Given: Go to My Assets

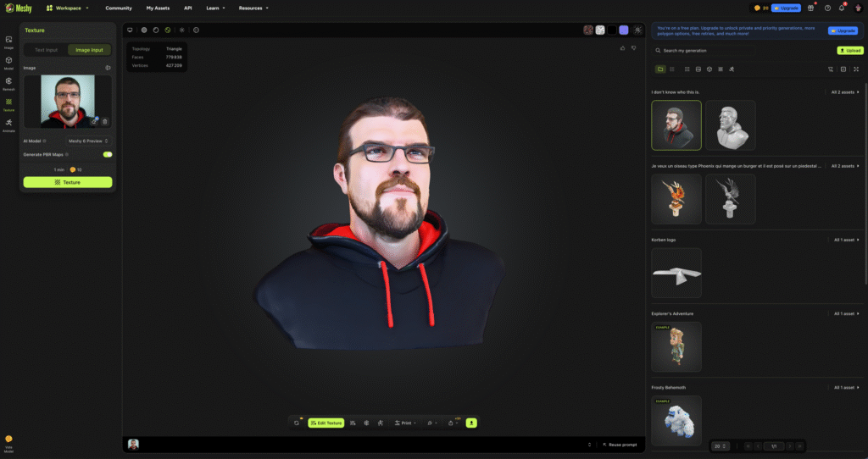Looking at the screenshot, I should (158, 8).
